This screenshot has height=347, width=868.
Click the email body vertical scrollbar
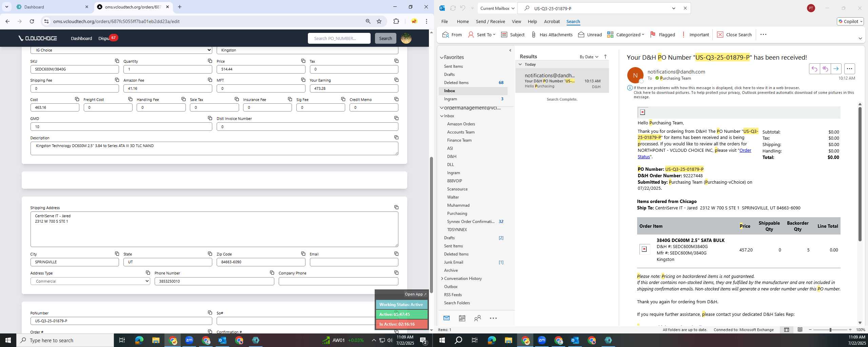click(860, 174)
